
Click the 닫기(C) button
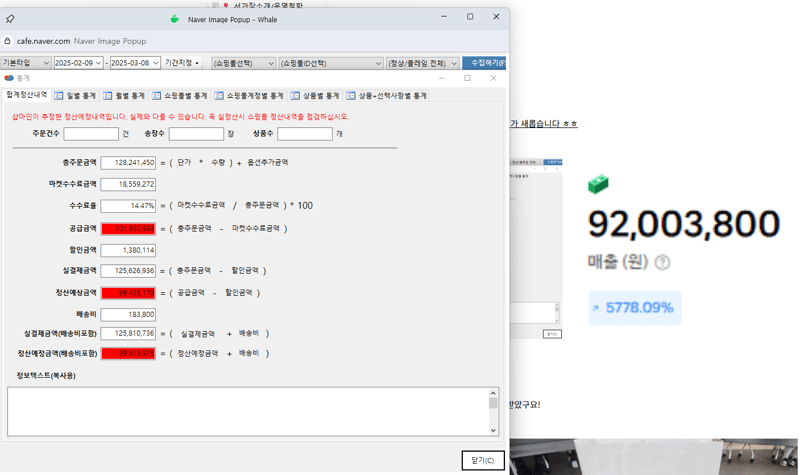483,460
